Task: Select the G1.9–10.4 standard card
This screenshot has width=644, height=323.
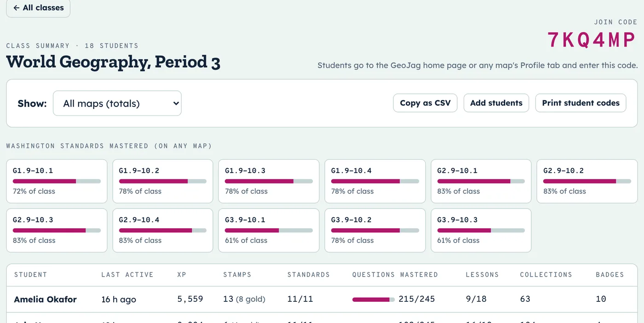Action: click(x=375, y=181)
